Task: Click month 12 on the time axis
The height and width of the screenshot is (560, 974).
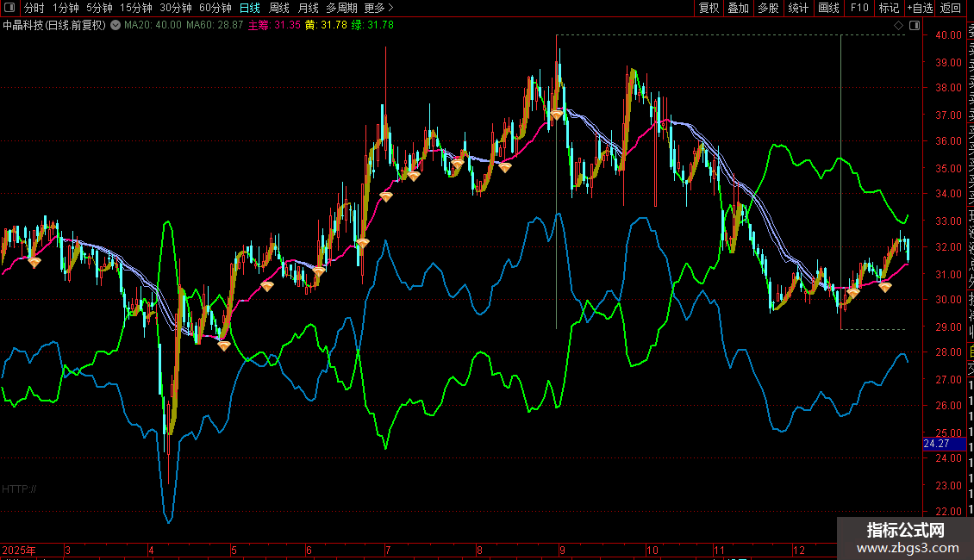Action: 799,551
